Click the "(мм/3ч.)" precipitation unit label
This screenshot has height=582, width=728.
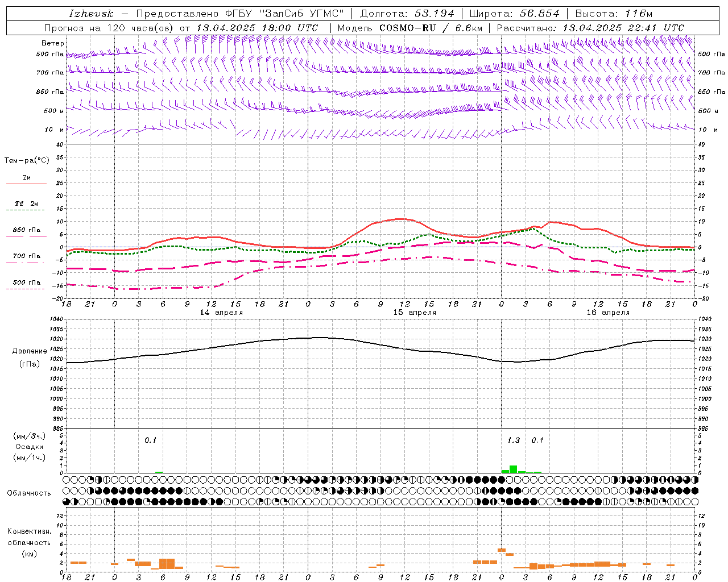pos(30,436)
